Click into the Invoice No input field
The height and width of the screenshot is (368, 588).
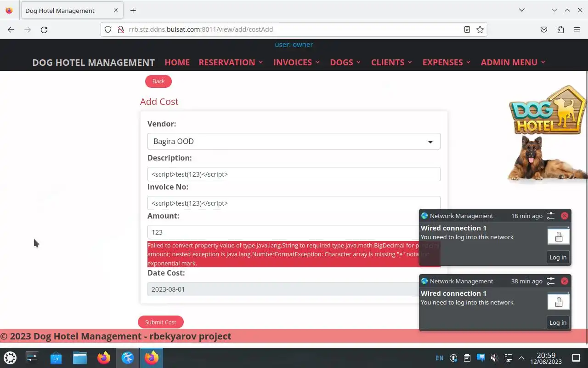point(294,203)
